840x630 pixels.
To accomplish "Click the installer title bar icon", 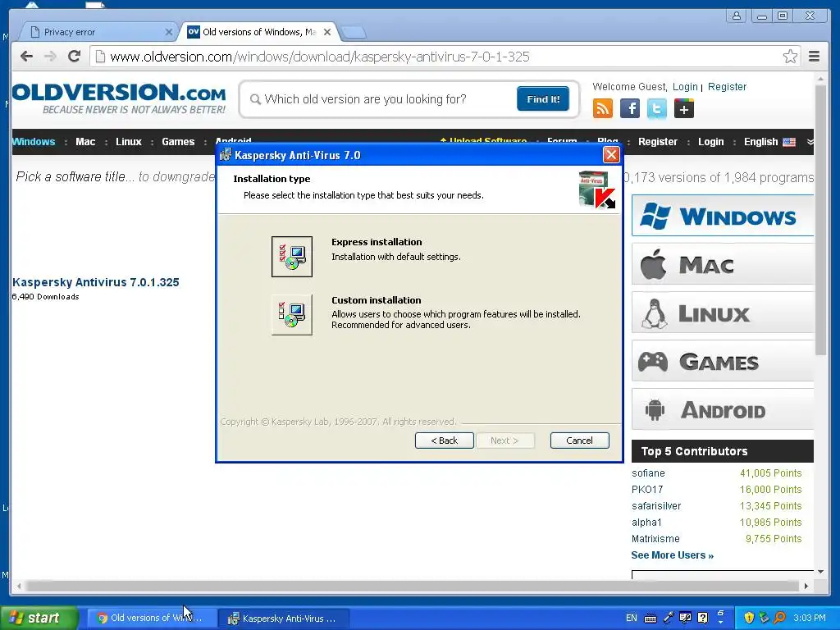I will click(226, 155).
